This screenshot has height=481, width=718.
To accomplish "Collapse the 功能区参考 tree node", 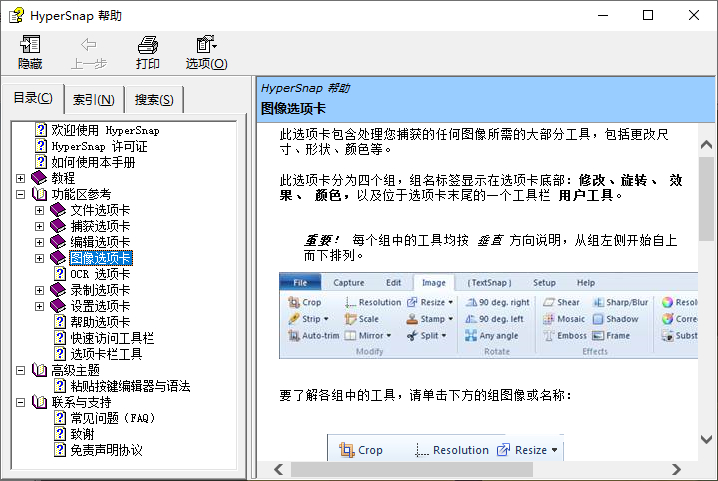I will [x=20, y=194].
